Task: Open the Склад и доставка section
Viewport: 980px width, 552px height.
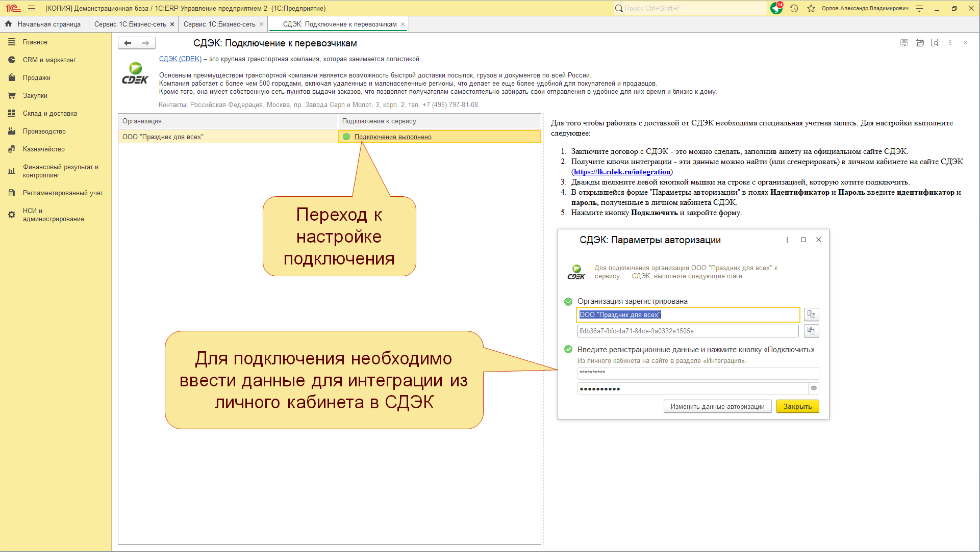Action: 50,113
